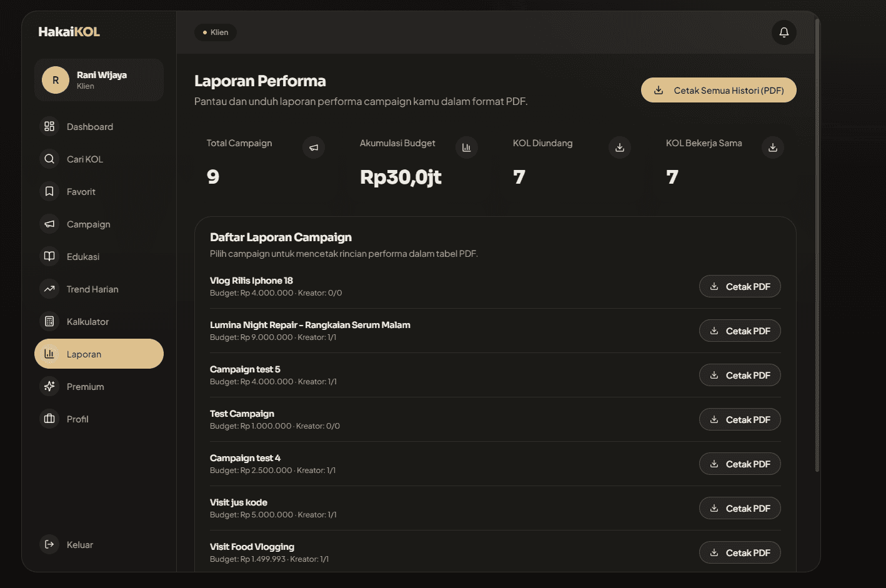886x588 pixels.
Task: Click the Favorit bookmark icon
Action: coord(49,191)
